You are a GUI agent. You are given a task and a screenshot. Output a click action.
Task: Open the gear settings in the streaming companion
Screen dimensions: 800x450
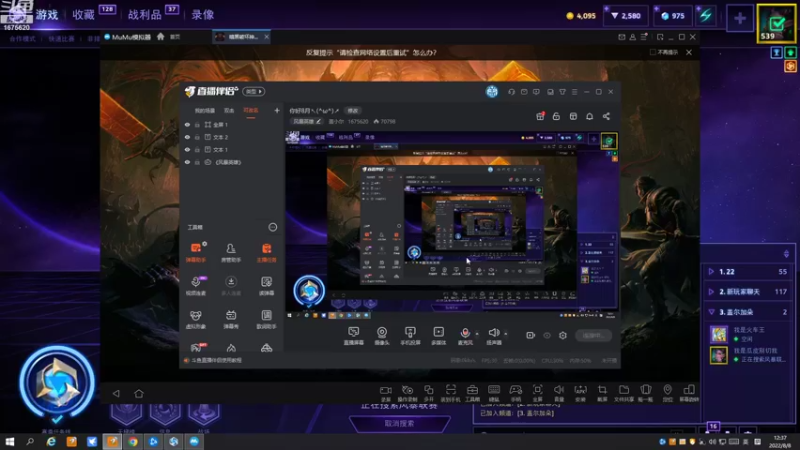click(x=563, y=335)
